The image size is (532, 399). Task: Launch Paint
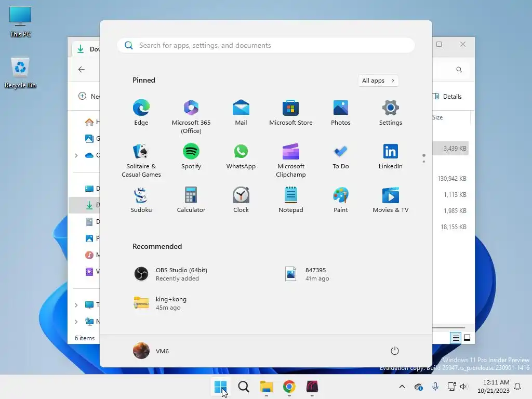[341, 200]
